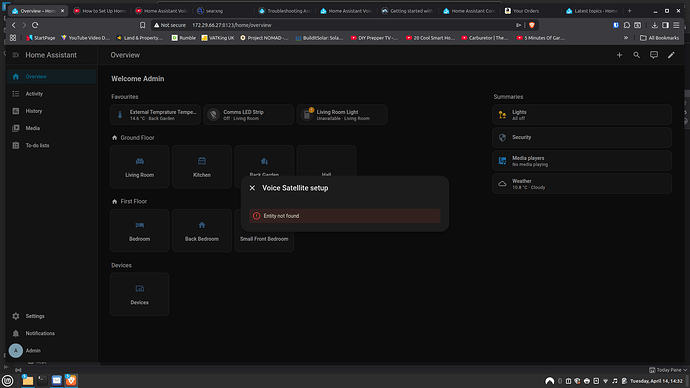Bookmark this page icon
Viewport: 690px width, 388px height.
click(x=142, y=25)
